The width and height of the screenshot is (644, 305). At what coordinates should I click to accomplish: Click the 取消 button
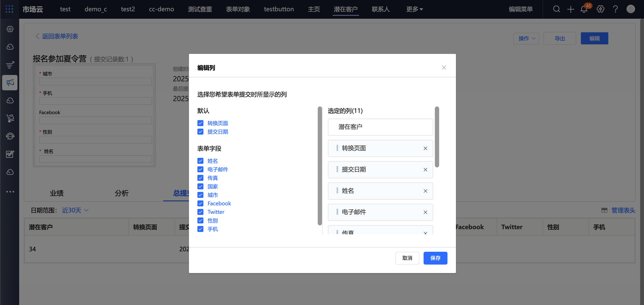click(x=407, y=258)
